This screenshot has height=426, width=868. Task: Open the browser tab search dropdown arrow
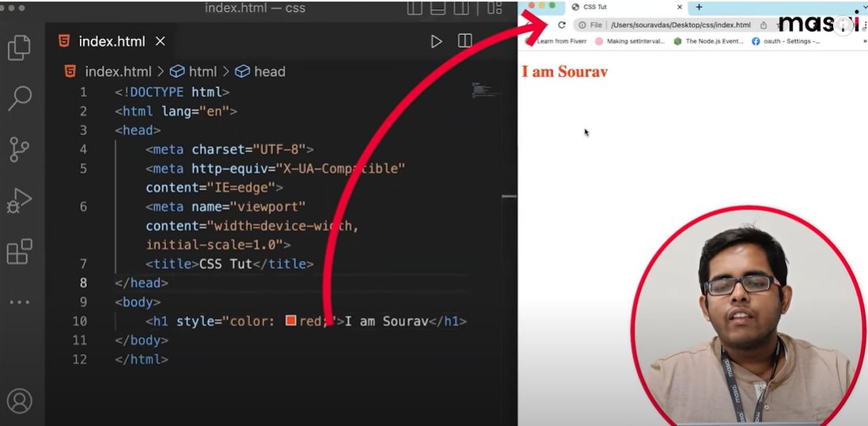(864, 6)
